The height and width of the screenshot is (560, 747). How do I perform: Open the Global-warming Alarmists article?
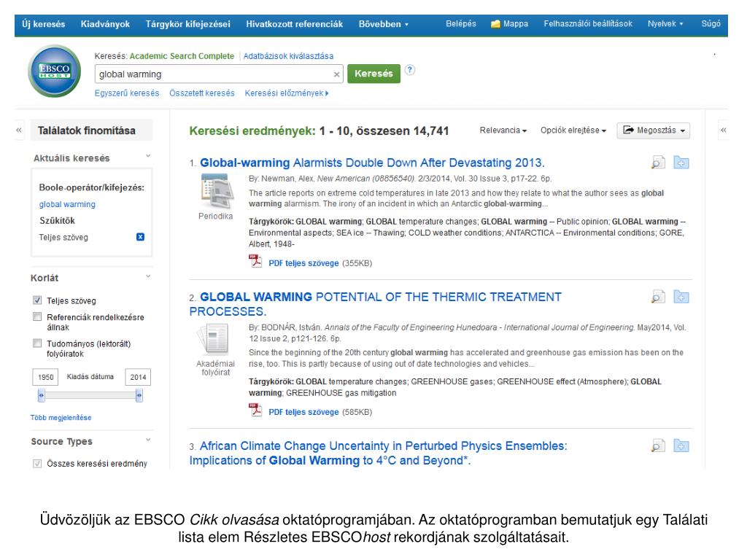(372, 163)
